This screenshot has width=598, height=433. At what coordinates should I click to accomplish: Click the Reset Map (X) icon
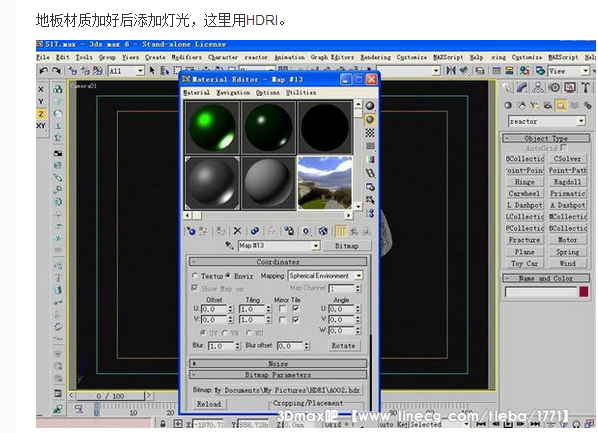[x=237, y=231]
